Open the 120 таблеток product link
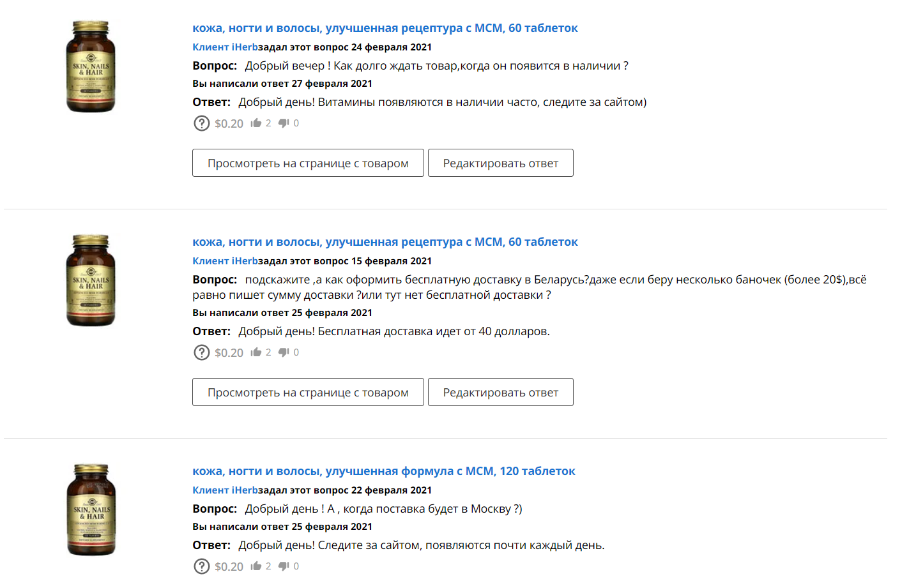Viewport: 916px width, 588px height. (383, 471)
